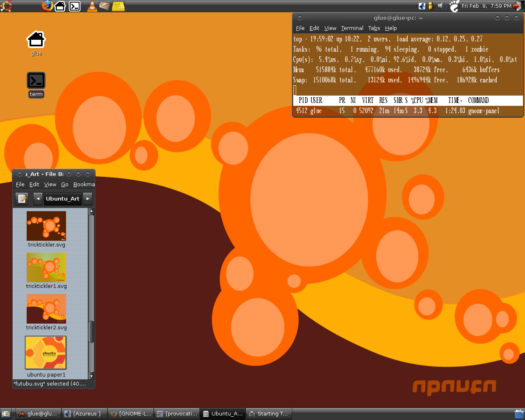The image size is (525, 420).
Task: Switch to the Azureus taskbar window
Action: click(x=84, y=414)
